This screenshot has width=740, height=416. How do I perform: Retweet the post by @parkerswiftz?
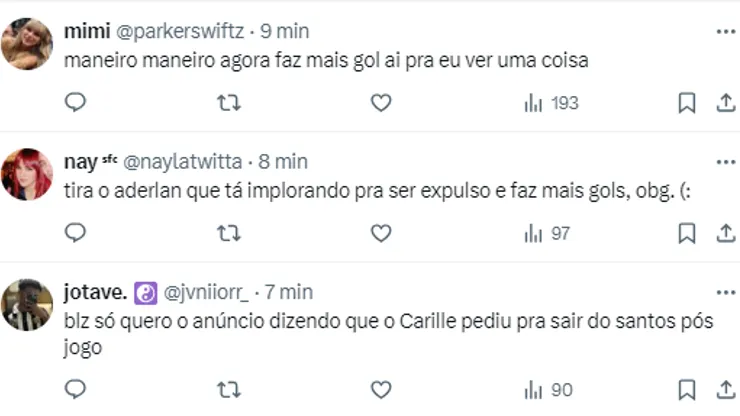pyautogui.click(x=229, y=102)
